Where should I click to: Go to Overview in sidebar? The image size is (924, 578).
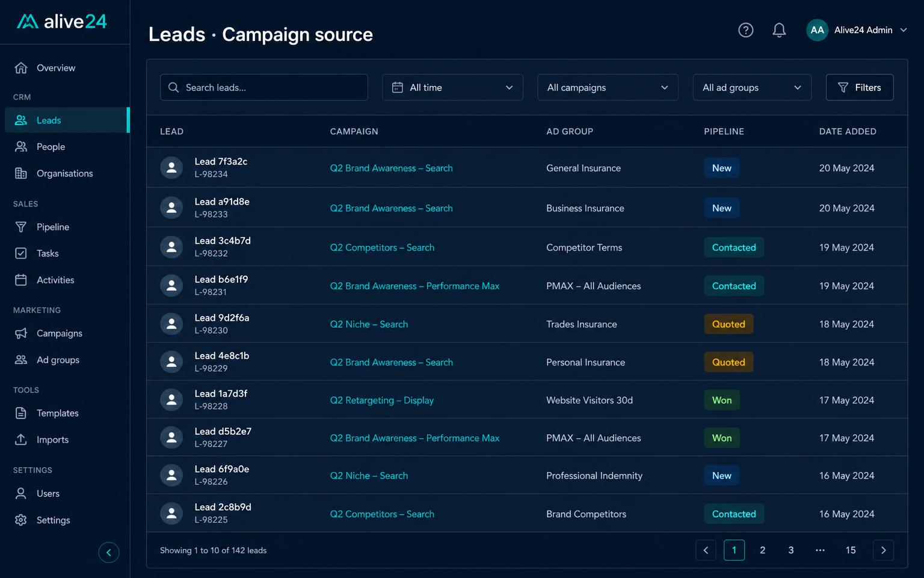(65, 68)
